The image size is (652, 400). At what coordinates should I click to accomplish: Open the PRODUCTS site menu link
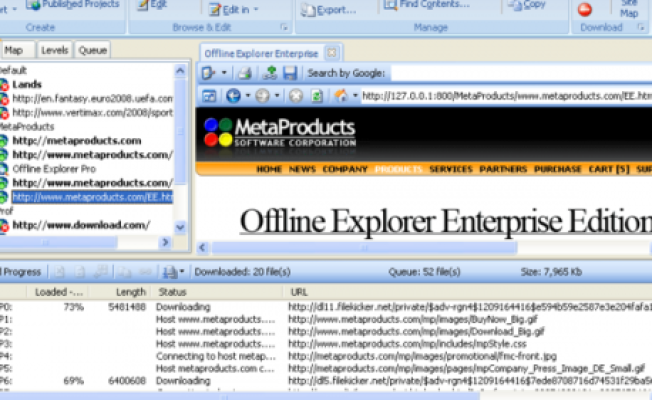pyautogui.click(x=398, y=169)
